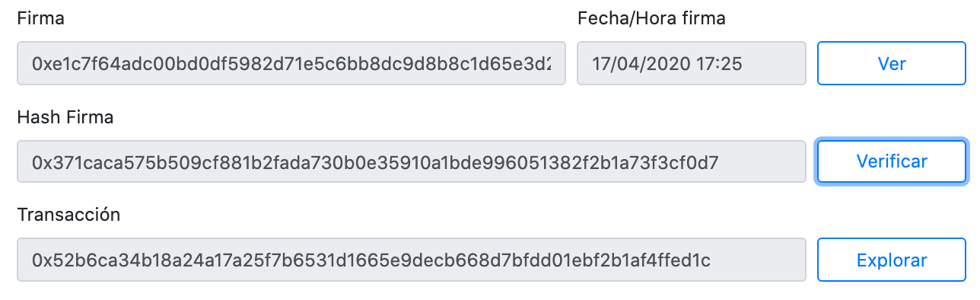Select the Fecha/Hora firma field
The width and height of the screenshot is (980, 300).
coord(692,63)
